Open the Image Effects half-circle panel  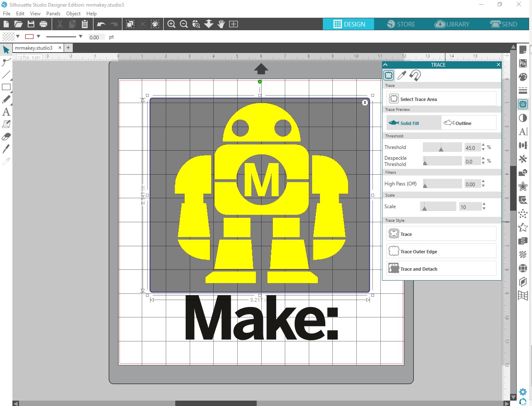523,118
